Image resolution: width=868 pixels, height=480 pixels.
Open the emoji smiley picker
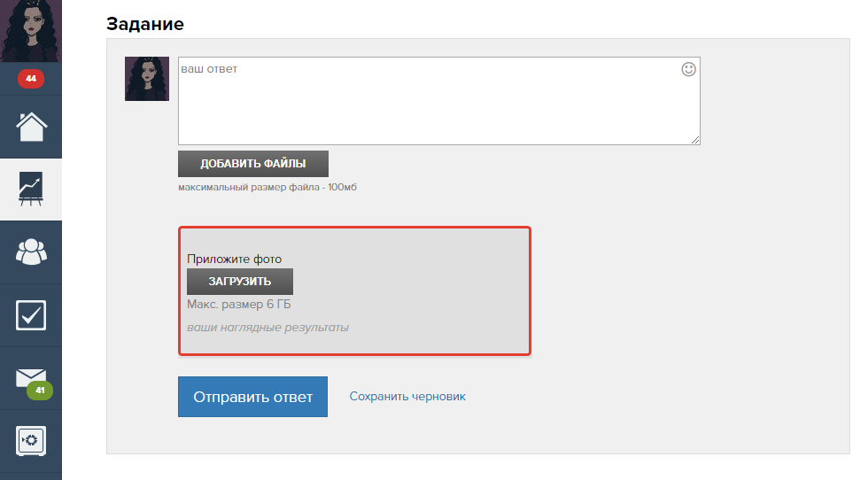[x=688, y=69]
